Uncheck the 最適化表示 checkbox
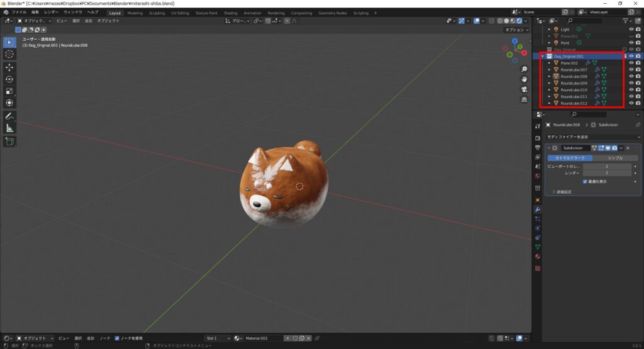This screenshot has width=644, height=349. pyautogui.click(x=585, y=181)
